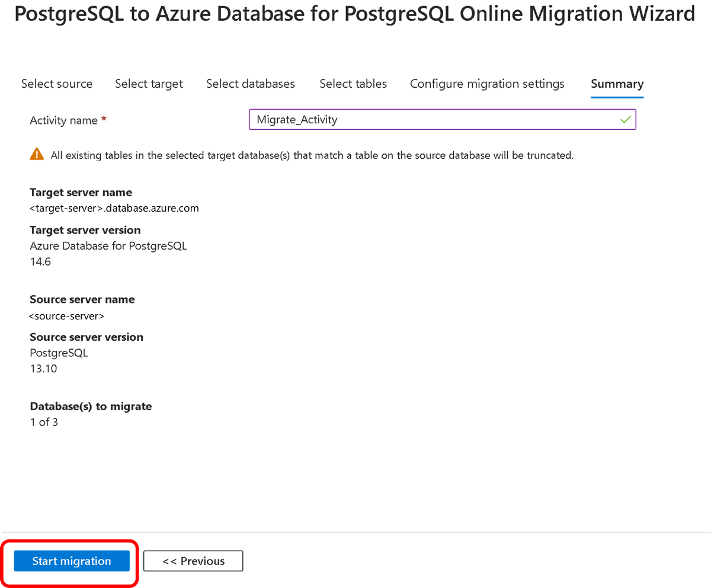Viewport: 711px width, 588px height.
Task: Click the Start migration button
Action: click(72, 561)
